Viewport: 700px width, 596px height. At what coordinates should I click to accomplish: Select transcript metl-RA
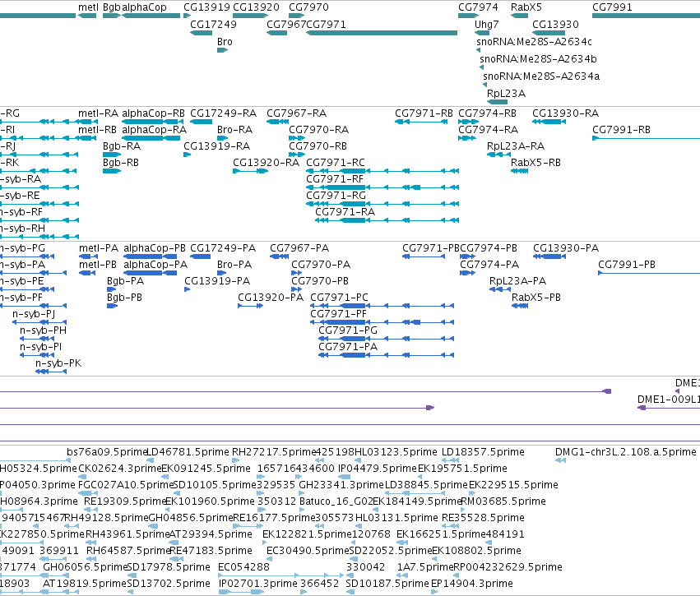pyautogui.click(x=87, y=122)
